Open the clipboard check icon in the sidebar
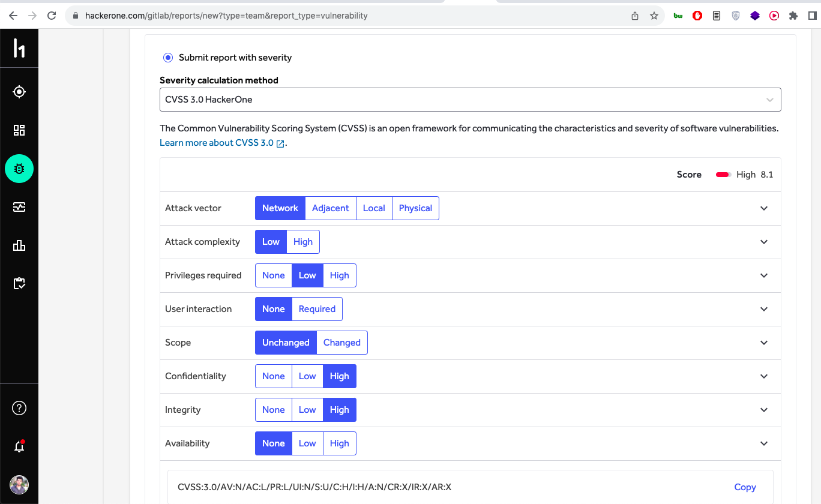The width and height of the screenshot is (821, 504). (19, 284)
